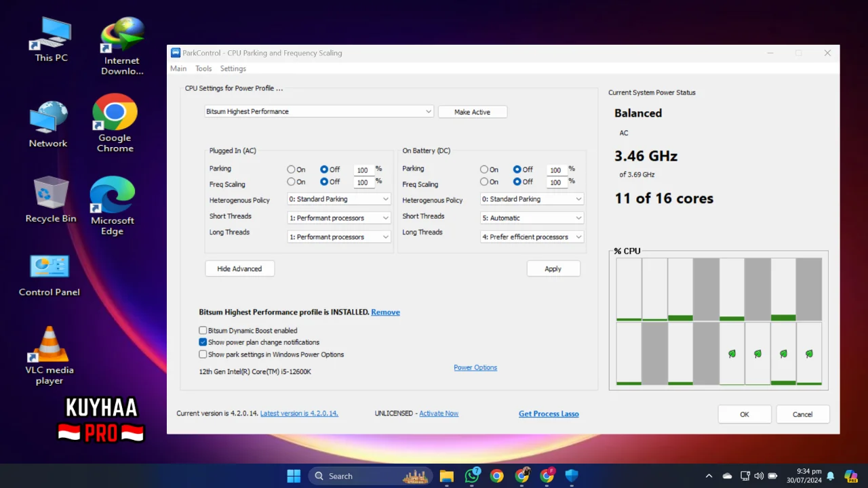Open the OneDrive cloud tray icon
Image resolution: width=868 pixels, height=488 pixels.
727,476
